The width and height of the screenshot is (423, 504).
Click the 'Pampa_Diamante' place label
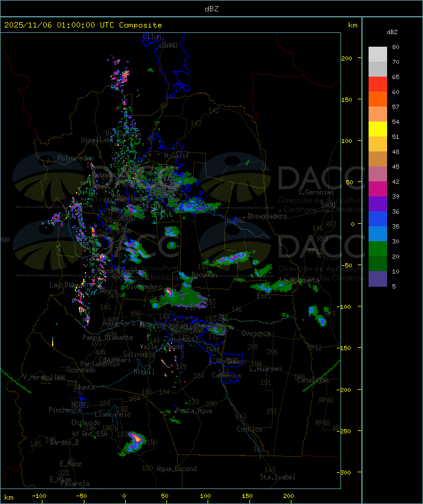pyautogui.click(x=108, y=338)
